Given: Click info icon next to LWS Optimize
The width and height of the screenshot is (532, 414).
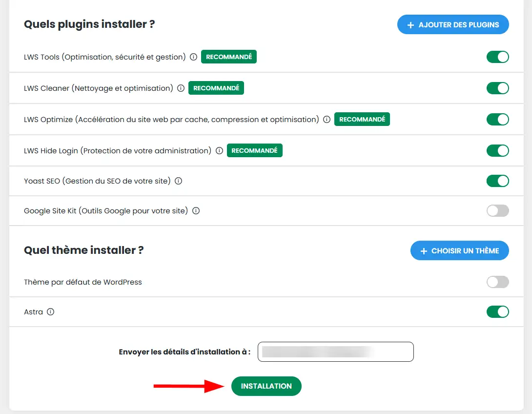Looking at the screenshot, I should coord(327,120).
